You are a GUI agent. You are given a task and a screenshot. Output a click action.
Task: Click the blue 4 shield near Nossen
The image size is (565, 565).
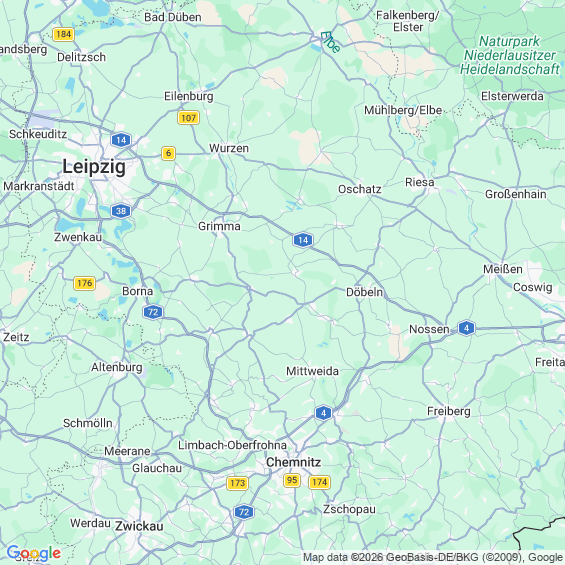pos(466,328)
